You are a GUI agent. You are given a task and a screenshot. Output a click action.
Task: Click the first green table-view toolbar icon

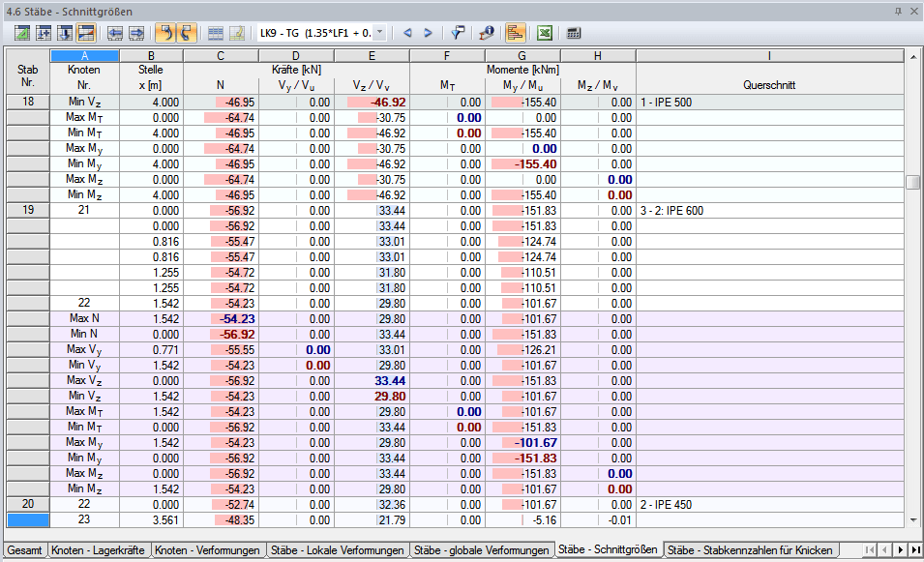[x=22, y=33]
